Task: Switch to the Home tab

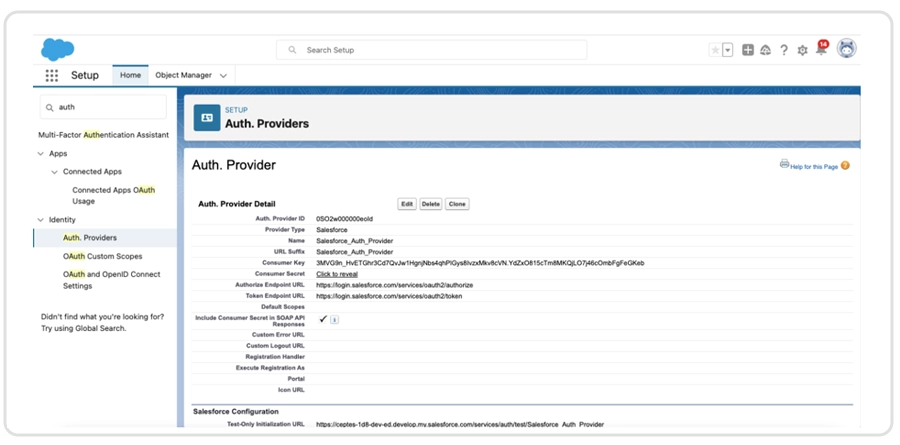Action: click(x=130, y=75)
